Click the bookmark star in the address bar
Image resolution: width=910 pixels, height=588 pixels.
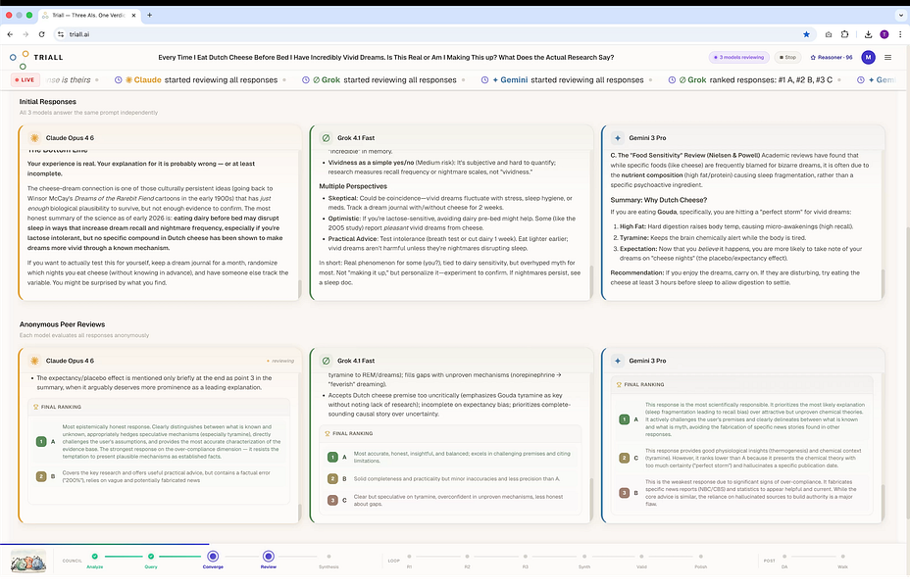point(806,34)
